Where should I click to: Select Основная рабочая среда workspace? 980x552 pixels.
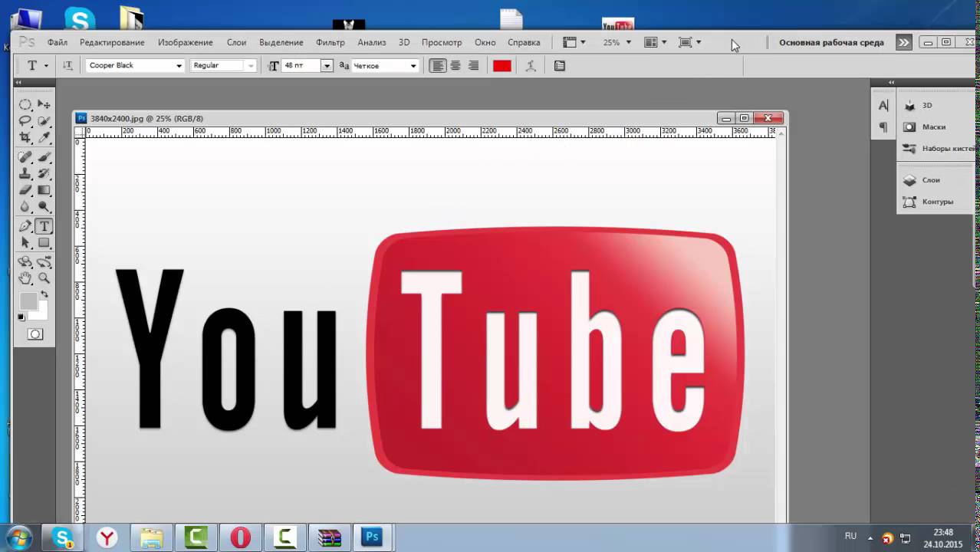click(831, 42)
